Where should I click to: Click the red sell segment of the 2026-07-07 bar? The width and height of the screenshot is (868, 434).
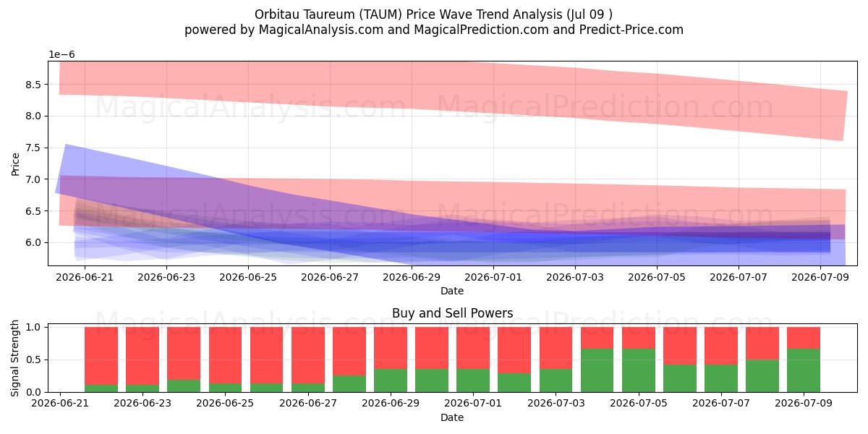721,346
